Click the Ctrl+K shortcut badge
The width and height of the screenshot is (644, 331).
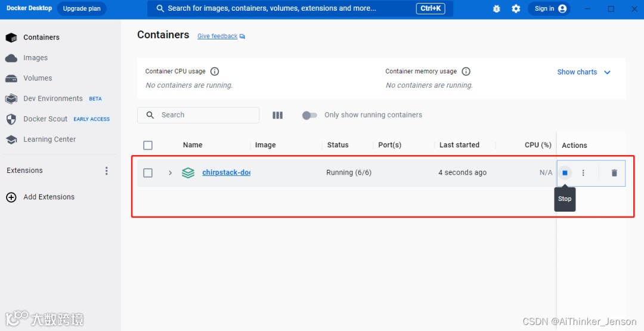click(x=431, y=8)
